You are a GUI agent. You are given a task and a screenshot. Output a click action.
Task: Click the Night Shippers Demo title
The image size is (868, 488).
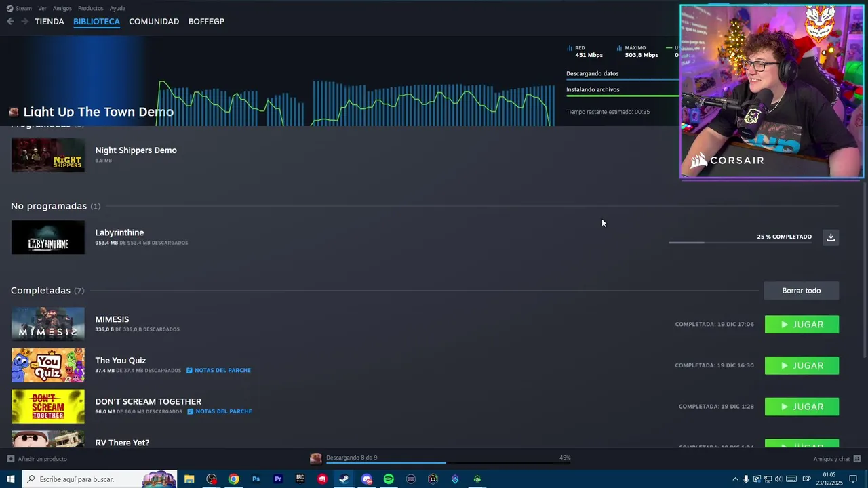click(136, 150)
